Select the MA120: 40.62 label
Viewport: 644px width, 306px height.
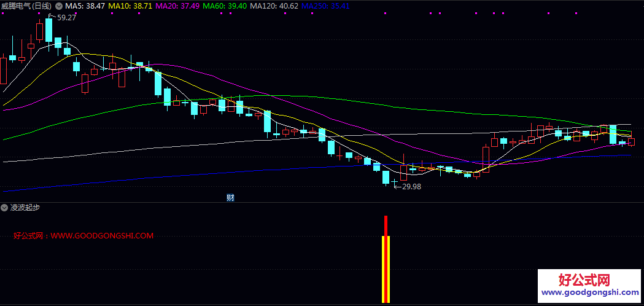point(274,6)
